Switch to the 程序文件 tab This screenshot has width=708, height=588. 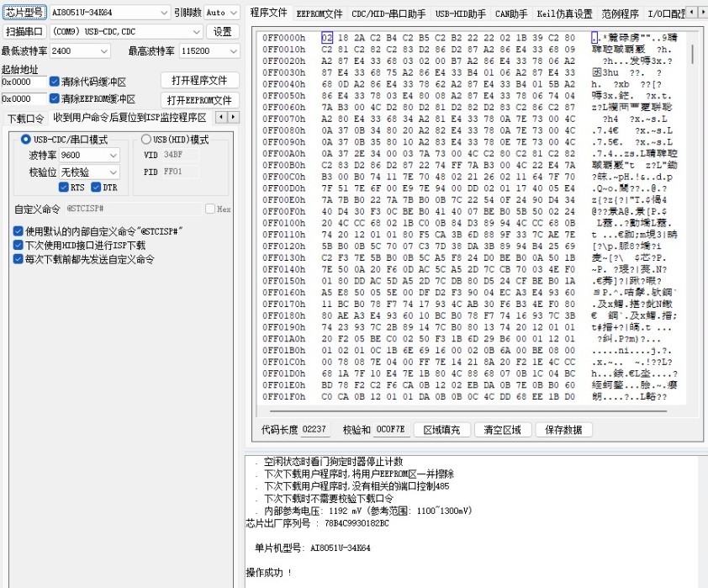click(x=269, y=13)
